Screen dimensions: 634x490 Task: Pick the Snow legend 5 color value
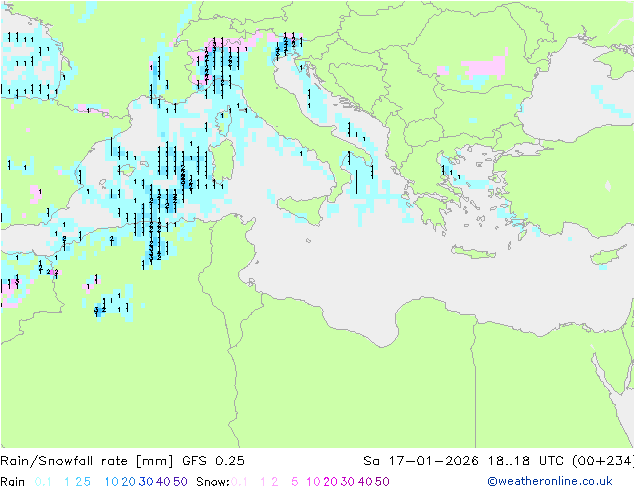tap(294, 482)
